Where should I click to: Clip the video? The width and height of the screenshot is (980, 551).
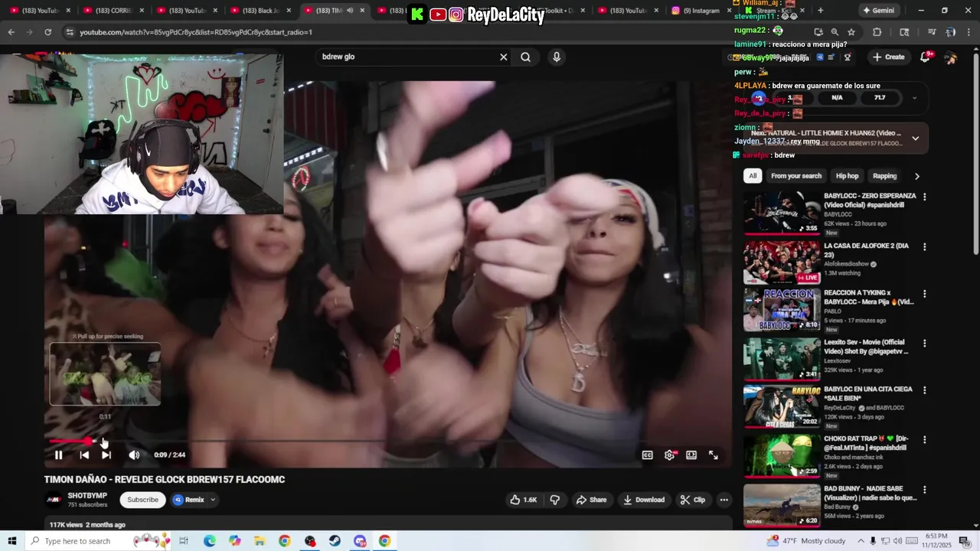pyautogui.click(x=693, y=500)
